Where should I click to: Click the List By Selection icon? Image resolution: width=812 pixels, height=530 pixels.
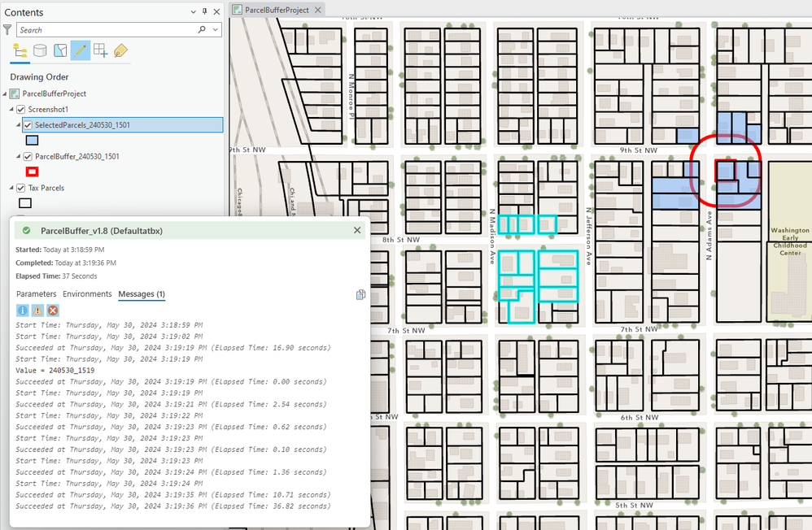coord(60,50)
